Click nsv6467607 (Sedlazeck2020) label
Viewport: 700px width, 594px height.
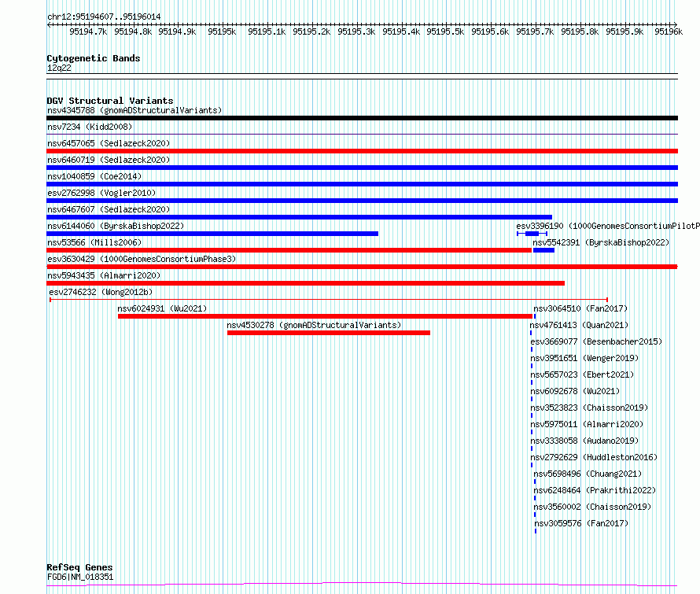109,209
